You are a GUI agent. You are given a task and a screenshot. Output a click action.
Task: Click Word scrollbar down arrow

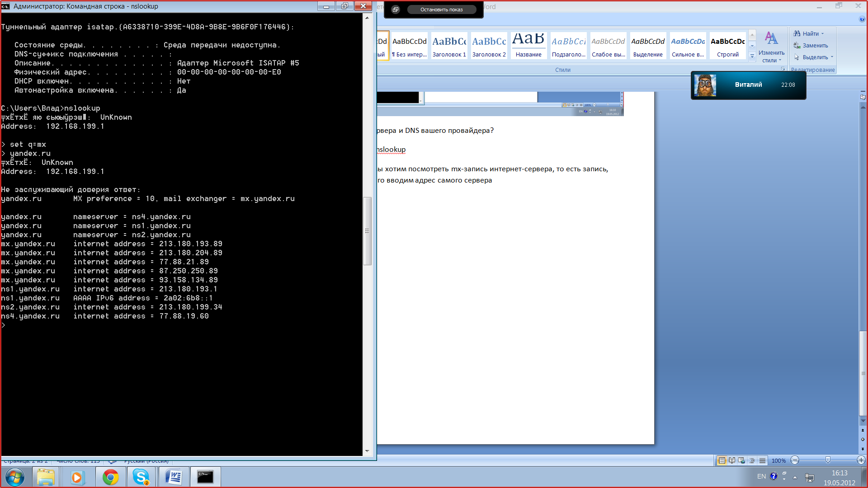[x=863, y=421]
